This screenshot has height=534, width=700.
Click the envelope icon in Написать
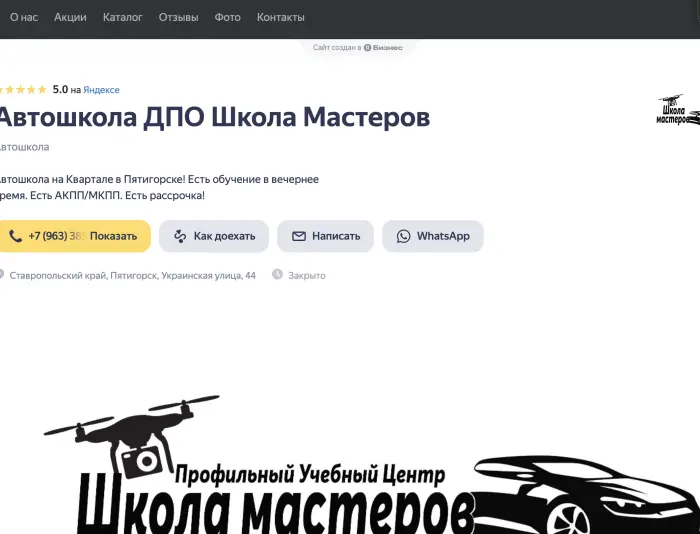pos(298,237)
